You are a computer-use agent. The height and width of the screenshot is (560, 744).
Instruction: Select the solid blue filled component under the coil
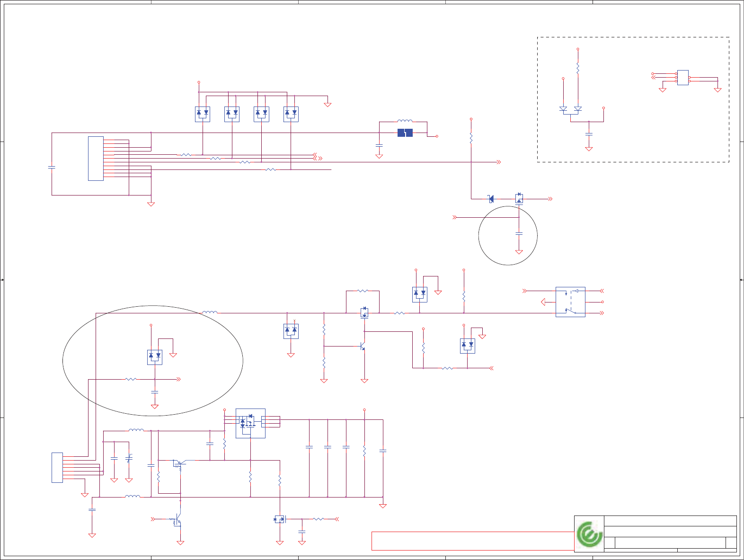[x=405, y=133]
